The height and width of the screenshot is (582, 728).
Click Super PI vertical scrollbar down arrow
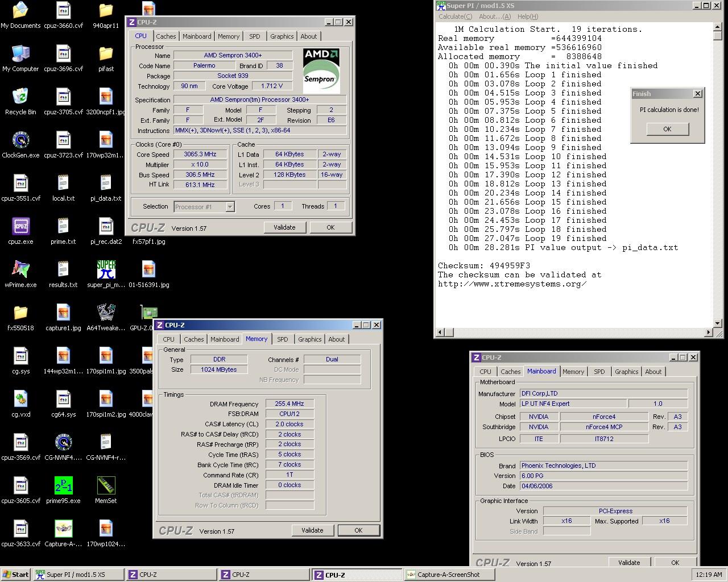pos(717,323)
